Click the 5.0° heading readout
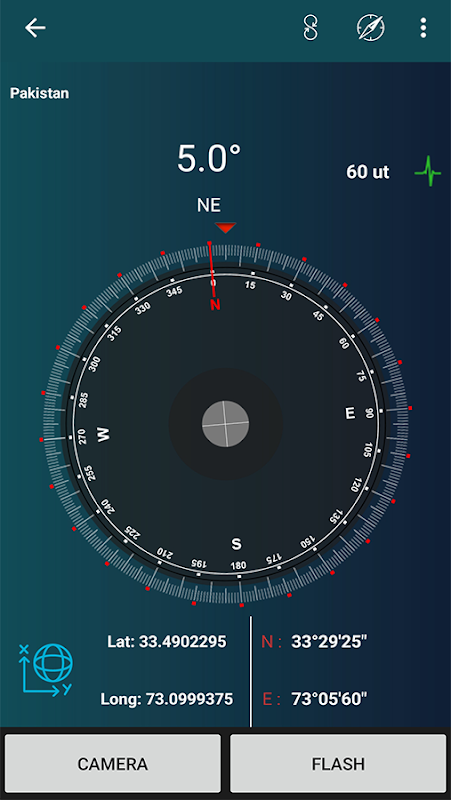Screen dimensions: 451x800 click(209, 159)
